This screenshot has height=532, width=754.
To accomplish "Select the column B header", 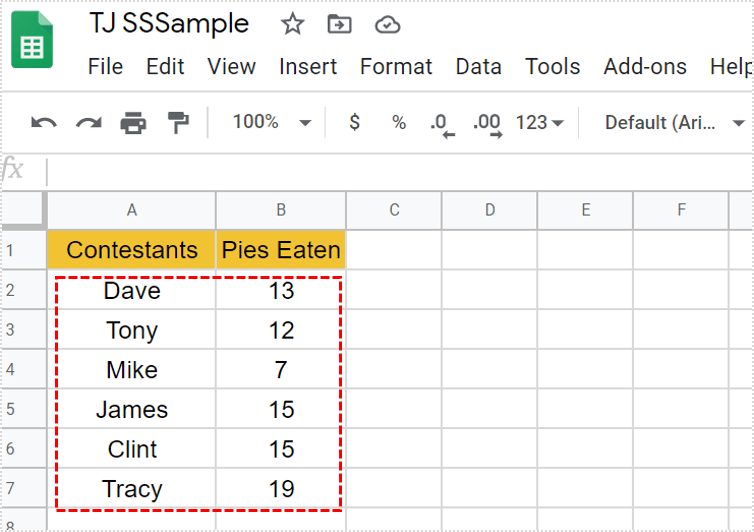I will point(281,210).
